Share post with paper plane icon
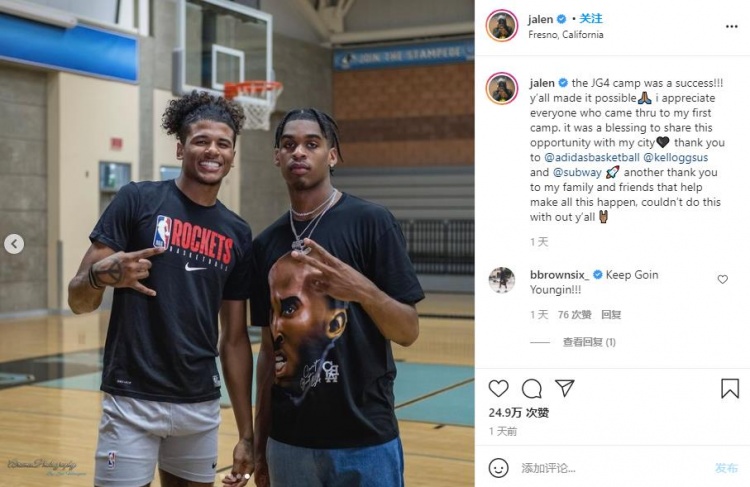 [x=564, y=387]
